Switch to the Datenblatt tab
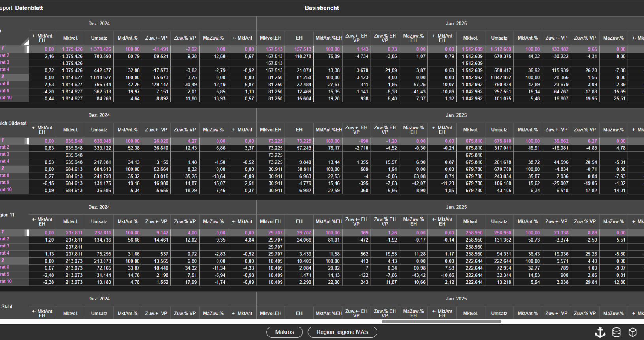Image resolution: width=644 pixels, height=340 pixels. 29,8
